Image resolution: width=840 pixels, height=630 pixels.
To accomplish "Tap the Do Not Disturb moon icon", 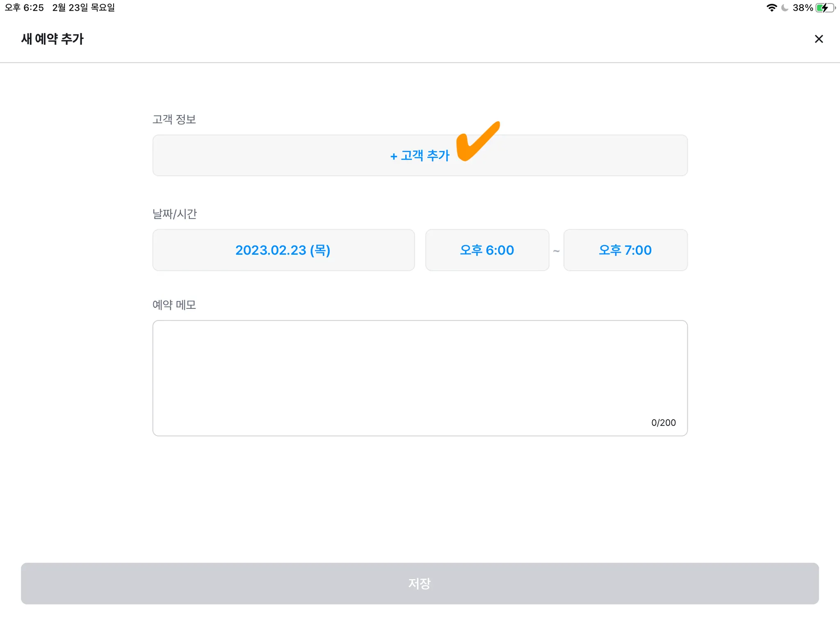I will (785, 8).
